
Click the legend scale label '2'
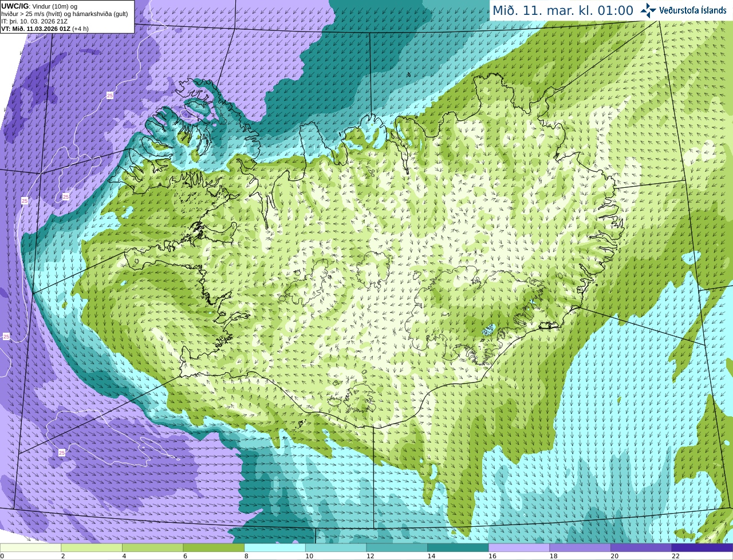(63, 556)
